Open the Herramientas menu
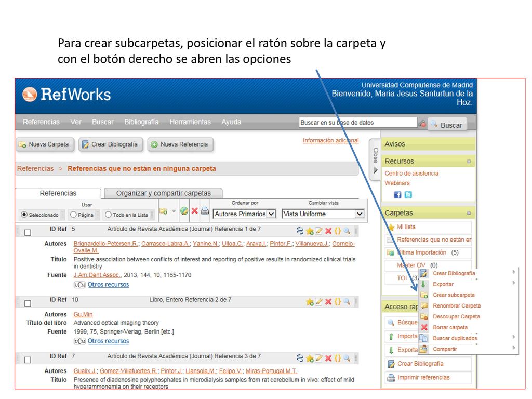The width and height of the screenshot is (532, 399). tap(190, 122)
